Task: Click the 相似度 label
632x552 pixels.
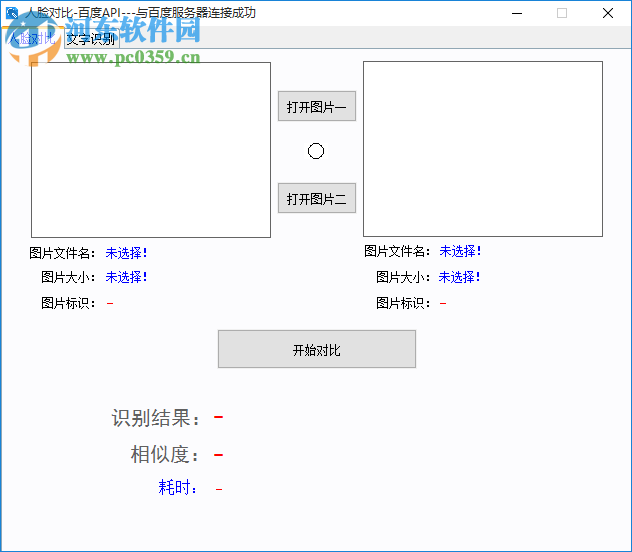Action: [165, 454]
